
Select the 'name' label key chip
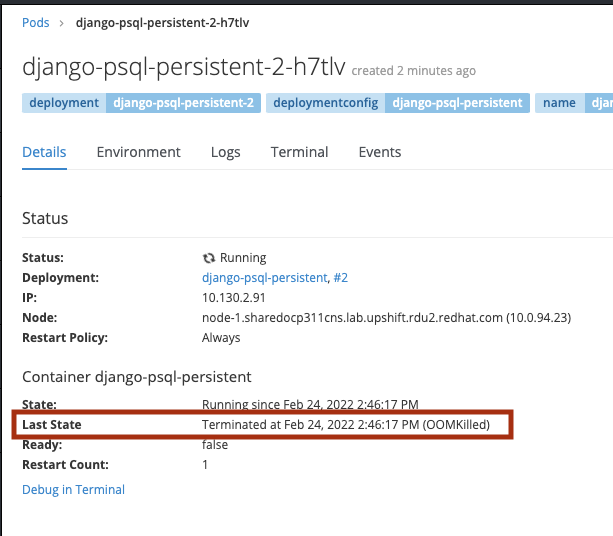[558, 102]
